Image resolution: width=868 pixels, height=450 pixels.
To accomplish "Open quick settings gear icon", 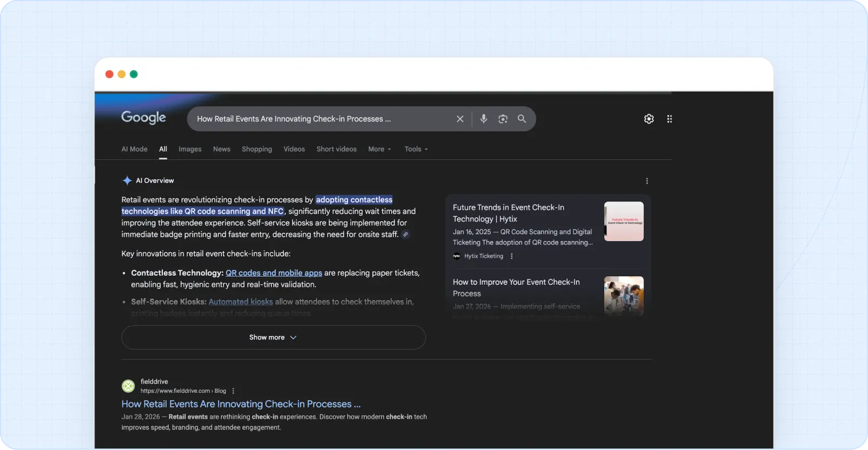I will [649, 119].
